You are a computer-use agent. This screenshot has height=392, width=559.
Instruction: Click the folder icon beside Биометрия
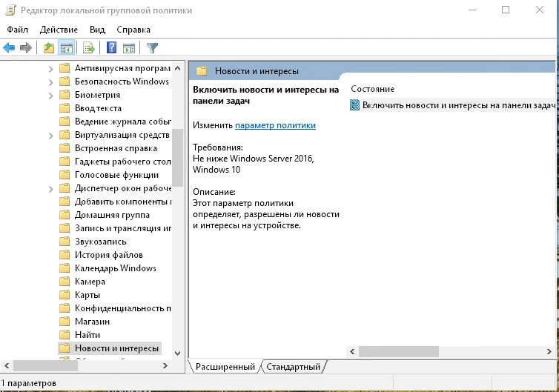pyautogui.click(x=64, y=95)
